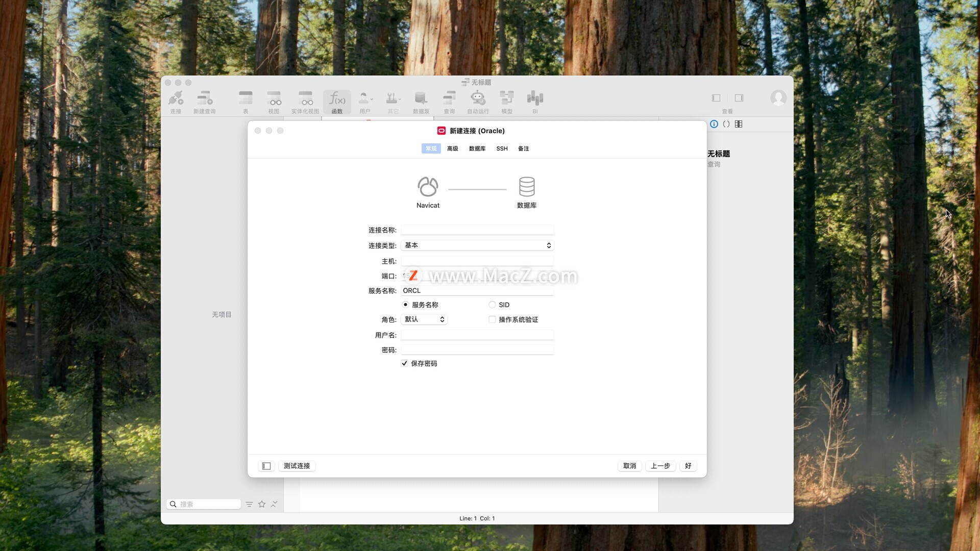This screenshot has width=980, height=551.
Task: Select the SID radio button
Action: coord(492,305)
